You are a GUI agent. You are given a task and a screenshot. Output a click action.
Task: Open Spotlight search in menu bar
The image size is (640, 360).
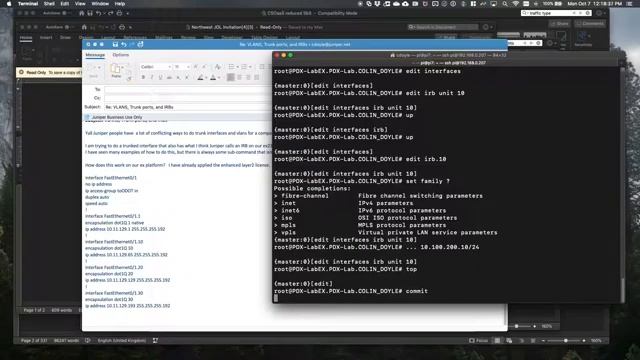505,4
